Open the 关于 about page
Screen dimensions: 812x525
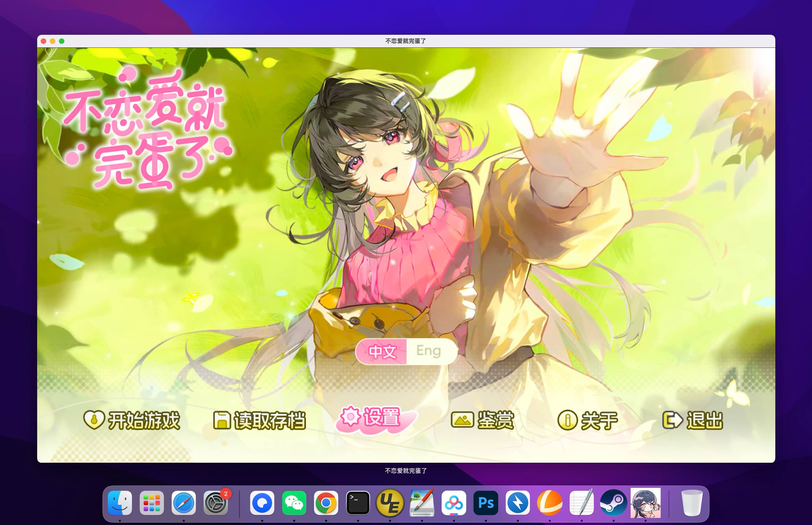(588, 420)
